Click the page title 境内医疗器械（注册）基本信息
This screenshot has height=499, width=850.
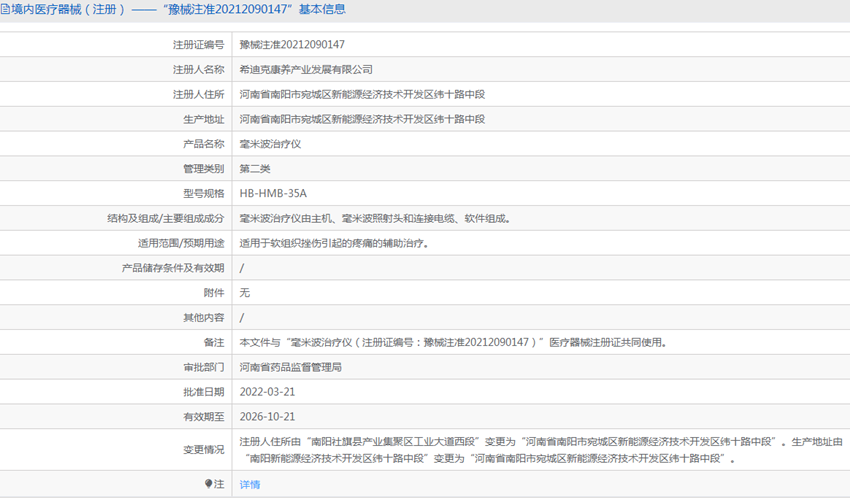tap(180, 9)
